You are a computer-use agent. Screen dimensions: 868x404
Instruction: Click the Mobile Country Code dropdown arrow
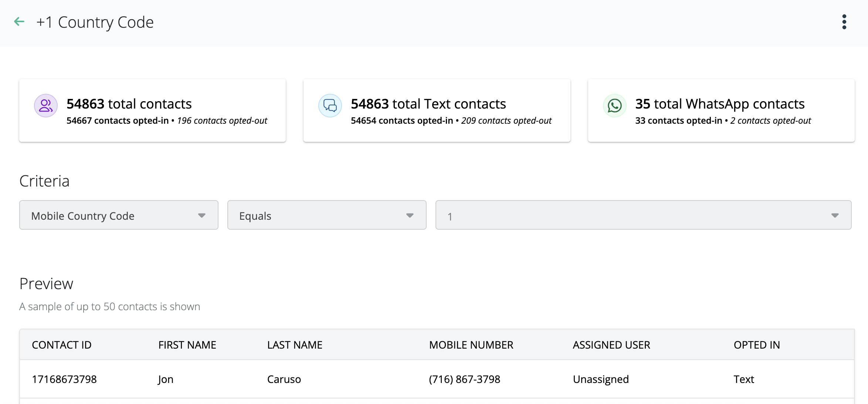click(x=201, y=215)
